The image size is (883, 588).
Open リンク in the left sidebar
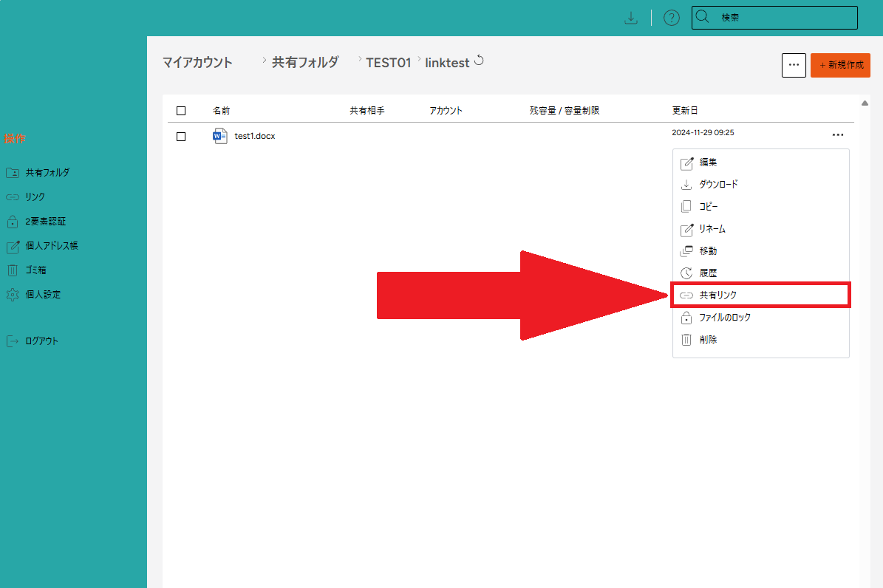(x=35, y=197)
